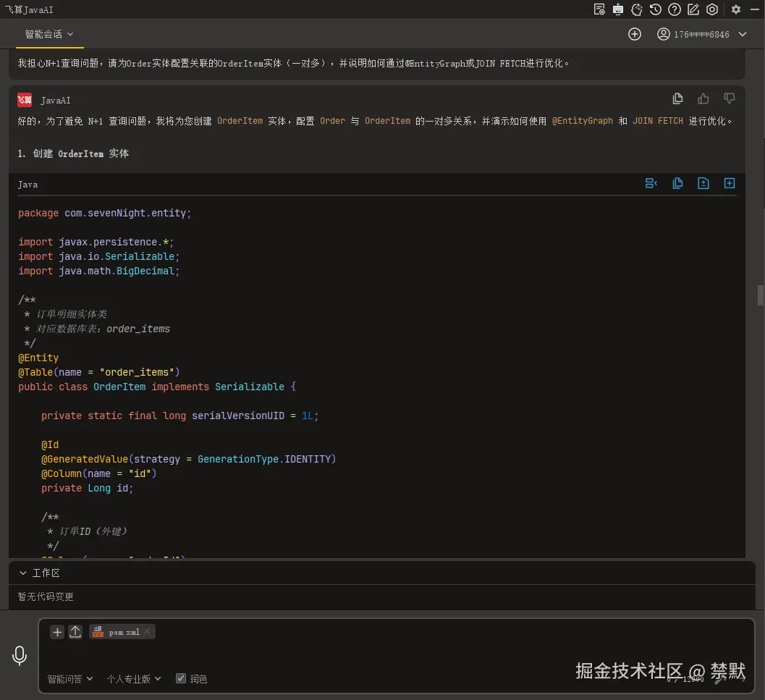Click the 'import java.io.Serializable;' line
765x700 pixels.
pos(98,257)
